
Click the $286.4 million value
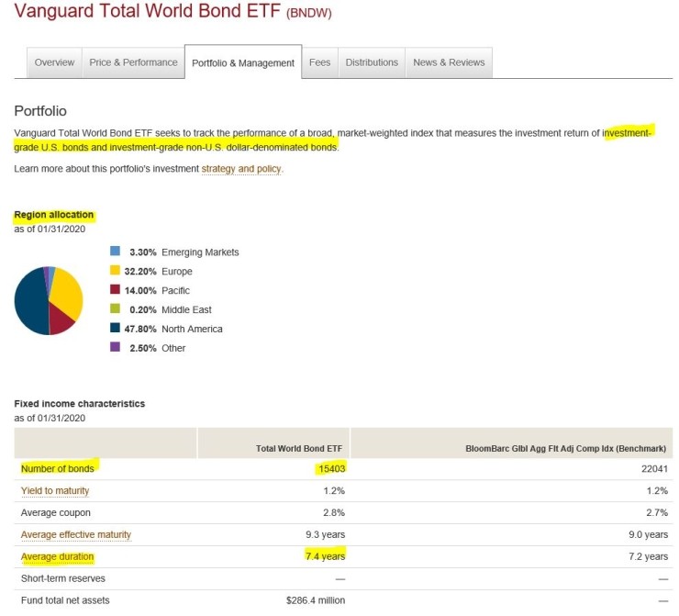316,600
